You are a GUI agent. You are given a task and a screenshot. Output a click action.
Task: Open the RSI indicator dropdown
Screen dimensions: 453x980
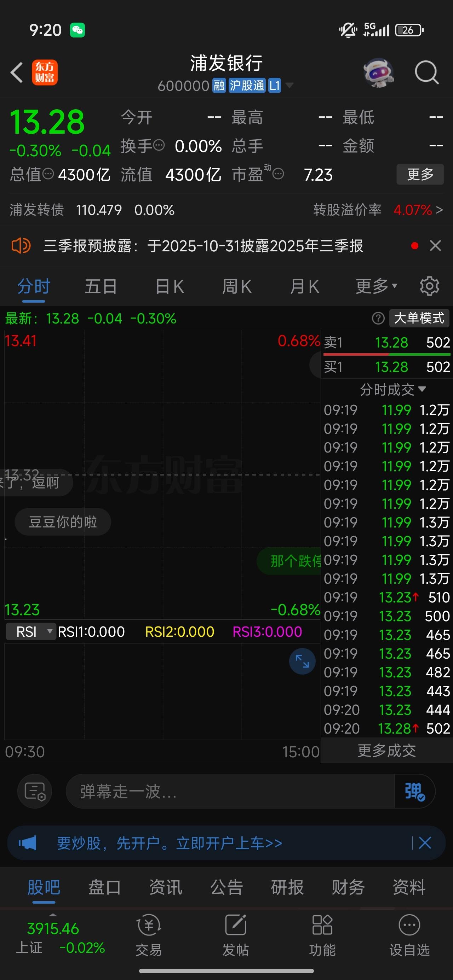tap(31, 631)
